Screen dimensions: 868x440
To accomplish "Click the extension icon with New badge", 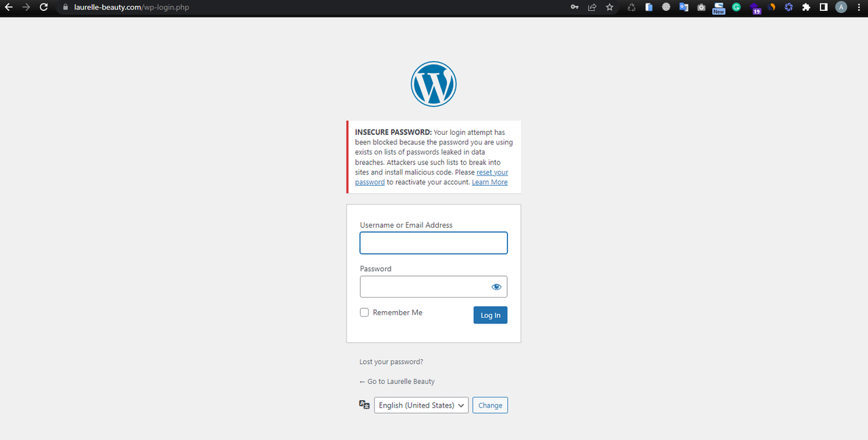I will [x=719, y=8].
